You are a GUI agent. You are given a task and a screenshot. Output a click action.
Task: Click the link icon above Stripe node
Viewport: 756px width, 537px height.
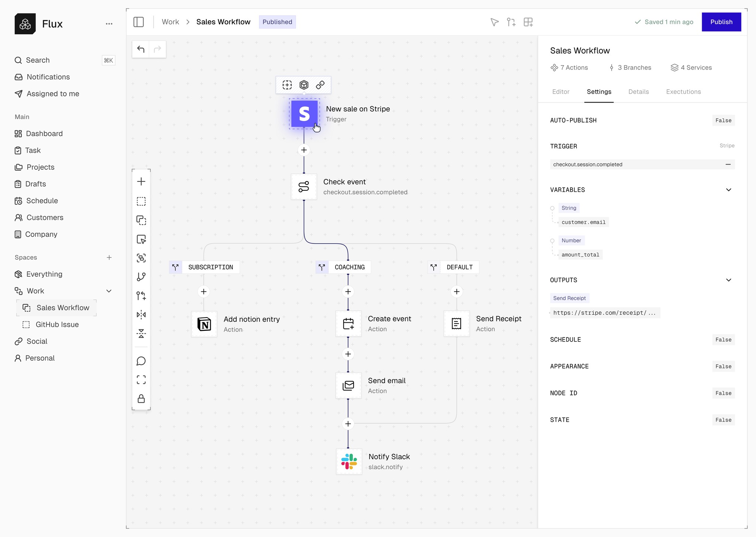point(320,85)
